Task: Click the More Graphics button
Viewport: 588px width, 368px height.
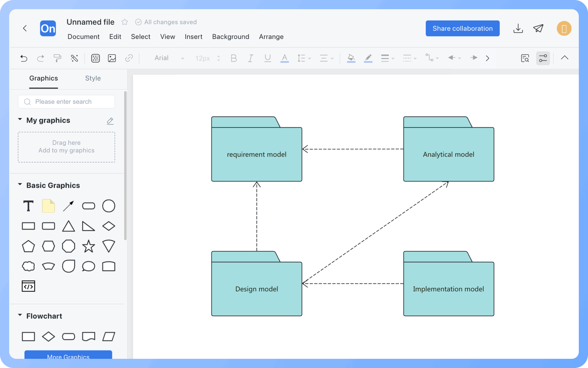Action: pos(68,355)
